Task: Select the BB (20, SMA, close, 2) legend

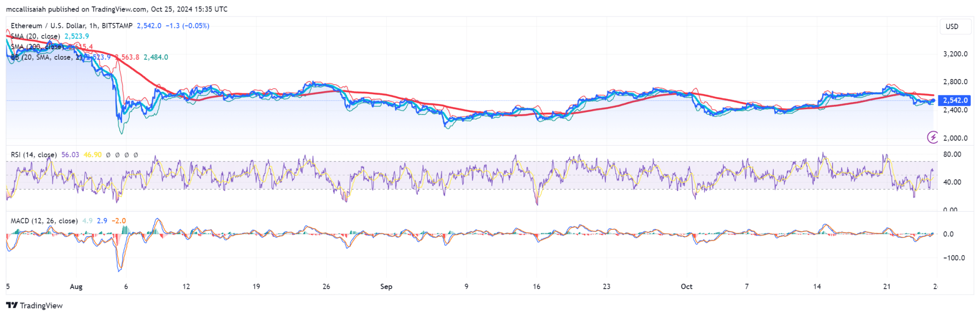Action: point(46,57)
